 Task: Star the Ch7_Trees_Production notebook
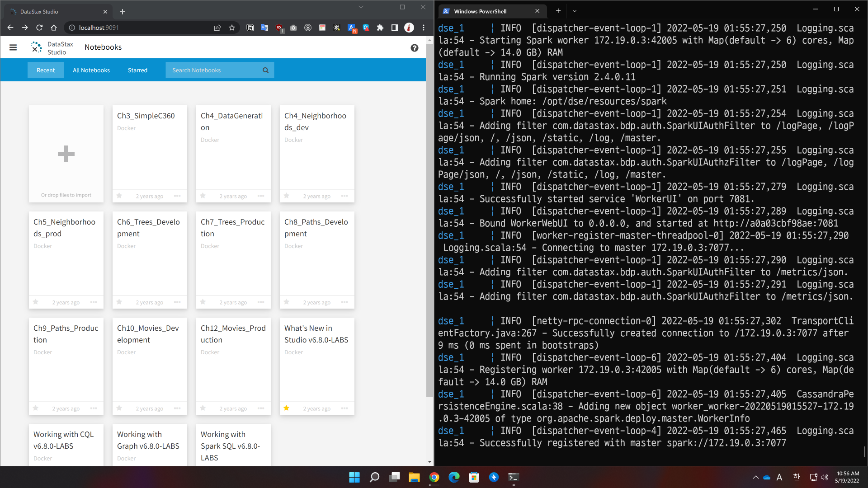coord(203,302)
